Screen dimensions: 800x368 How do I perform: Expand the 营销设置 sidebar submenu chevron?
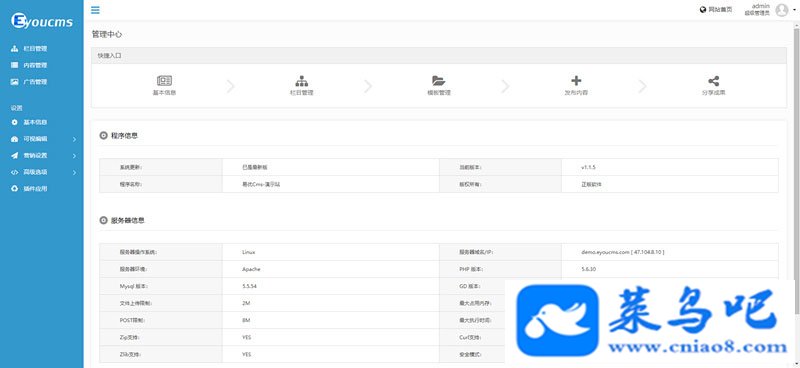pos(74,156)
